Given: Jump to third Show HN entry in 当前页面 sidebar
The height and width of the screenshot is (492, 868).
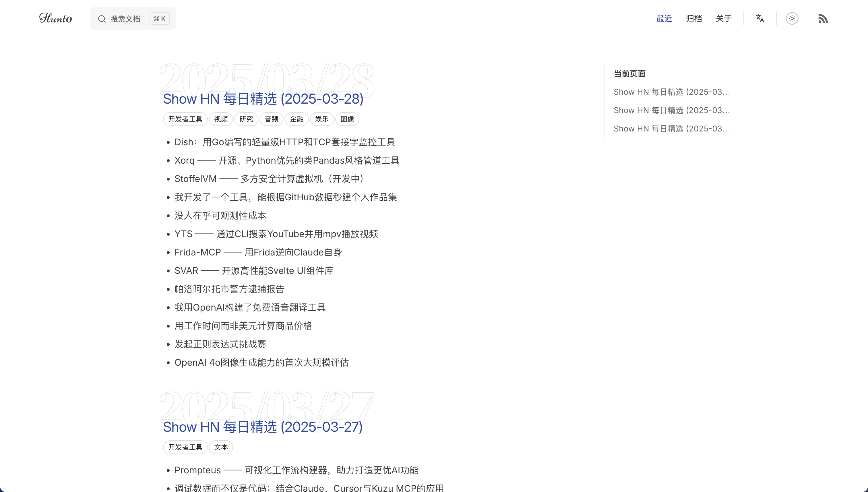Looking at the screenshot, I should 672,128.
